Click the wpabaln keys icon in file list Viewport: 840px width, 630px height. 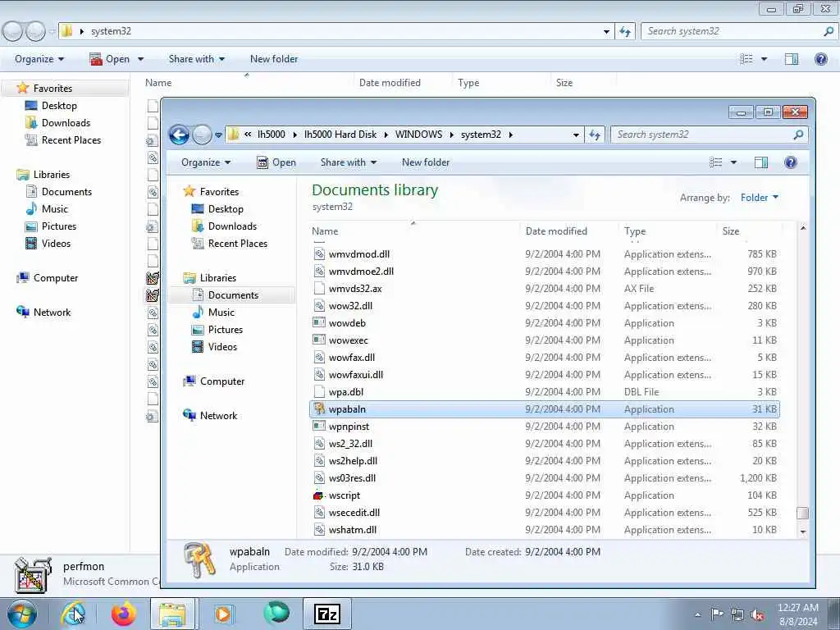point(319,409)
